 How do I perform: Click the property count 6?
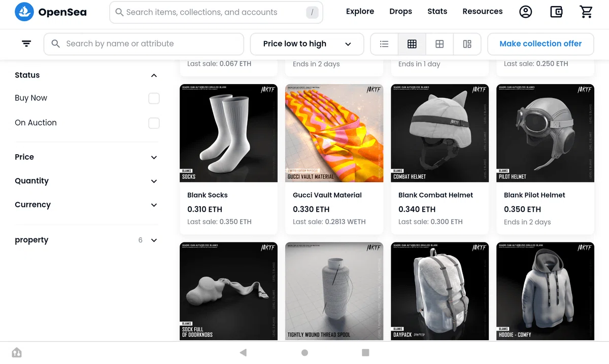pyautogui.click(x=141, y=240)
